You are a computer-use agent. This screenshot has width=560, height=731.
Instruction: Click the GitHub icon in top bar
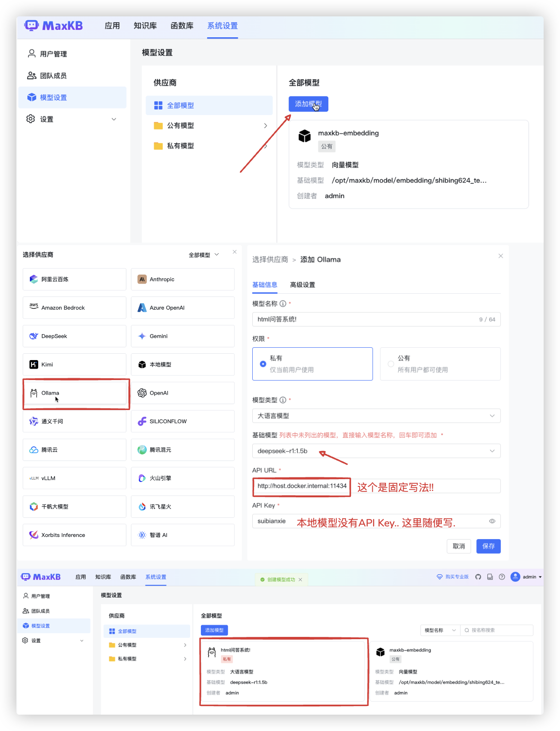tap(478, 577)
